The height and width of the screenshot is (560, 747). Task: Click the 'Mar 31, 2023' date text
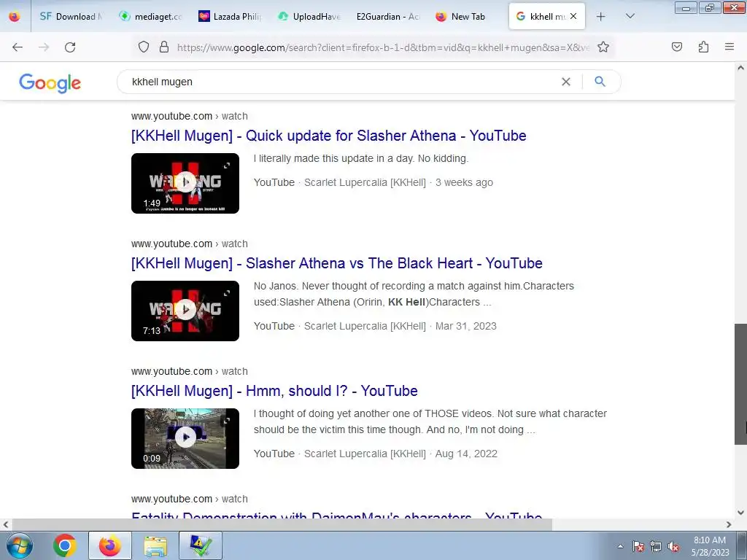(x=466, y=326)
